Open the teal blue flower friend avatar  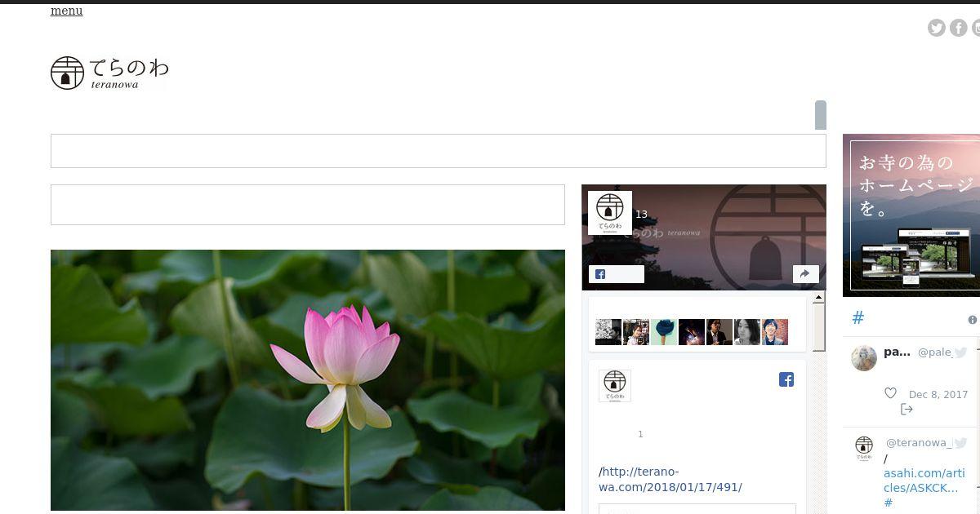664,332
